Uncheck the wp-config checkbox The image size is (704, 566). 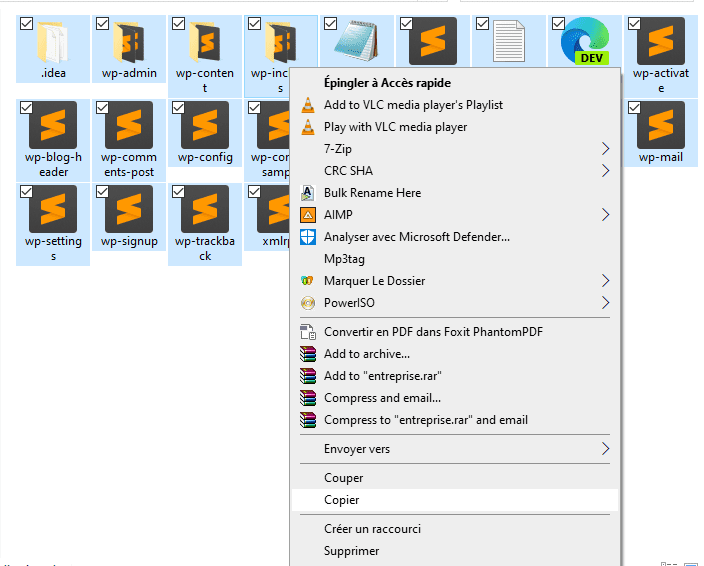point(179,108)
